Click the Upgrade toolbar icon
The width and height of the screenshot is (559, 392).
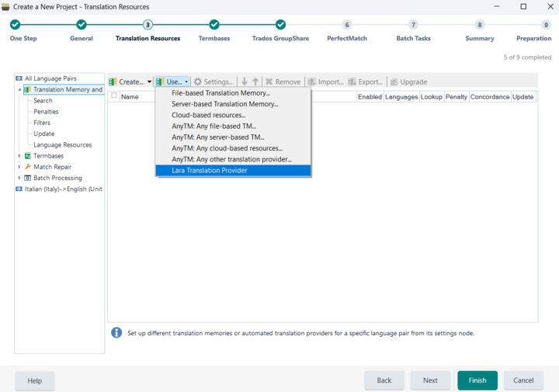pyautogui.click(x=394, y=82)
